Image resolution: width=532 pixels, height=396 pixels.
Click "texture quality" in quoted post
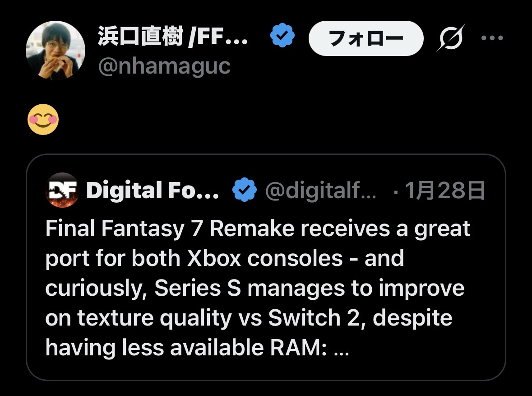[154, 318]
